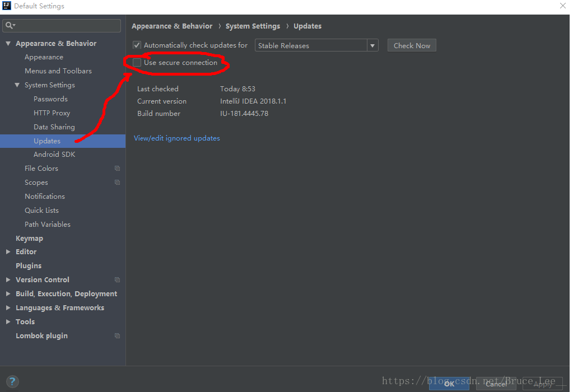Click System Settings breadcrumb
Viewport: 573px width, 392px height.
click(253, 26)
